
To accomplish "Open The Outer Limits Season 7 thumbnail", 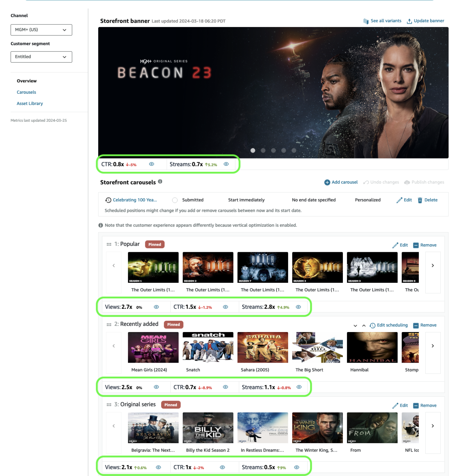I will click(x=263, y=267).
